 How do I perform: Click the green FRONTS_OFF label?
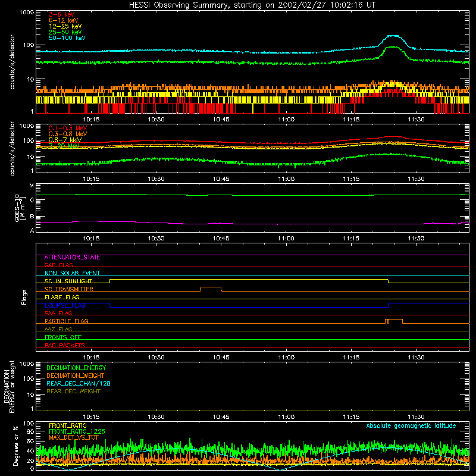[63, 337]
